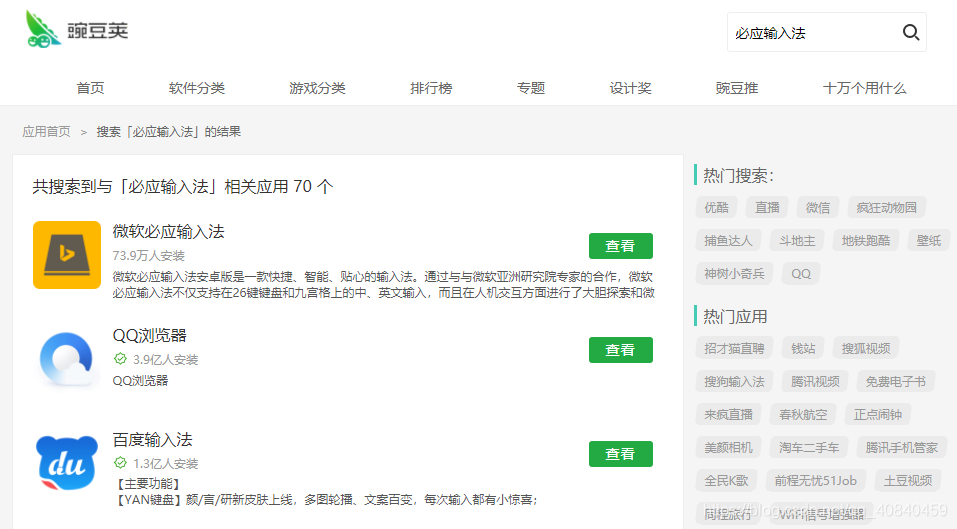Open hot app tag 春秋航空
Viewport: 957px width, 529px height.
point(803,414)
